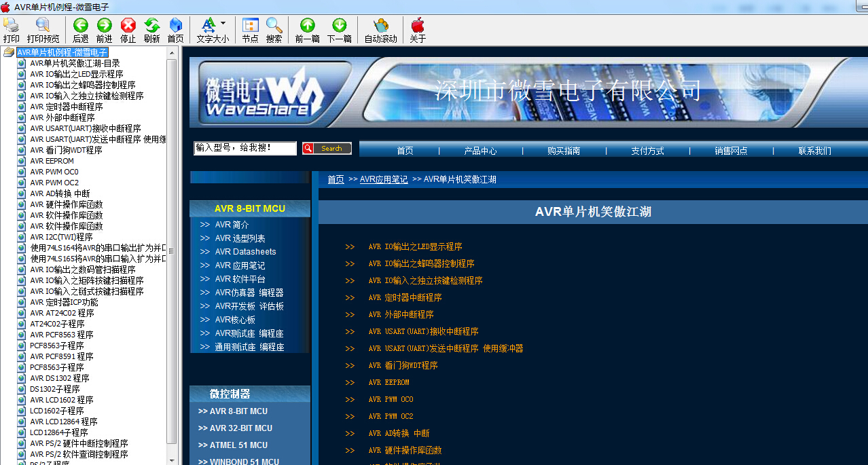
Task: Open AVR核心板 in the sidebar
Action: coord(235,320)
